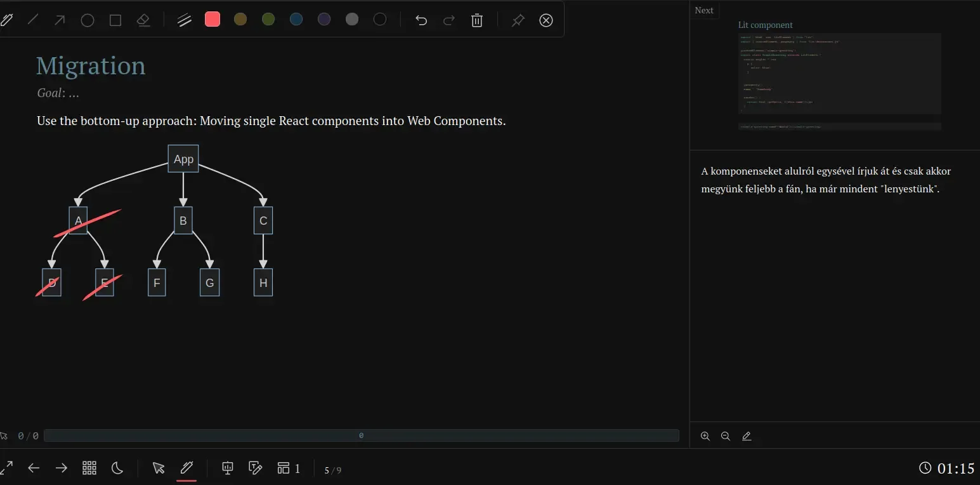
Task: Pin the drawing toolbar
Action: [518, 20]
